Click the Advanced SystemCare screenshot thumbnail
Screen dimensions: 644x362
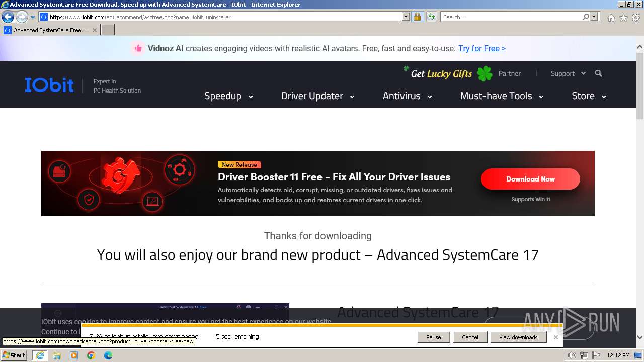165,314
